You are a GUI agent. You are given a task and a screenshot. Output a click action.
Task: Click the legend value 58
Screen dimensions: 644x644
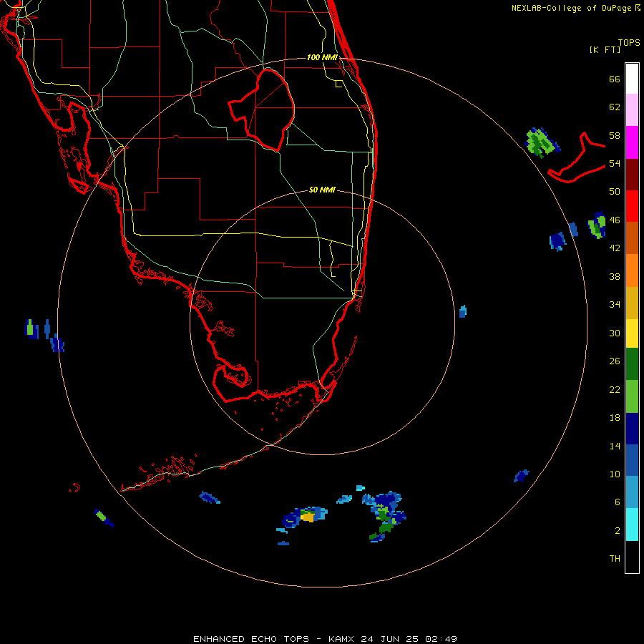click(615, 135)
